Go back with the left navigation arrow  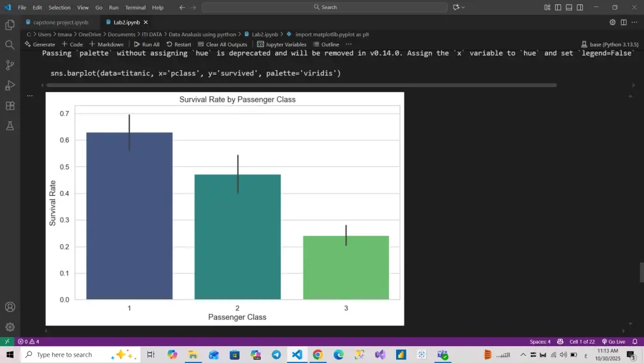[x=182, y=7]
